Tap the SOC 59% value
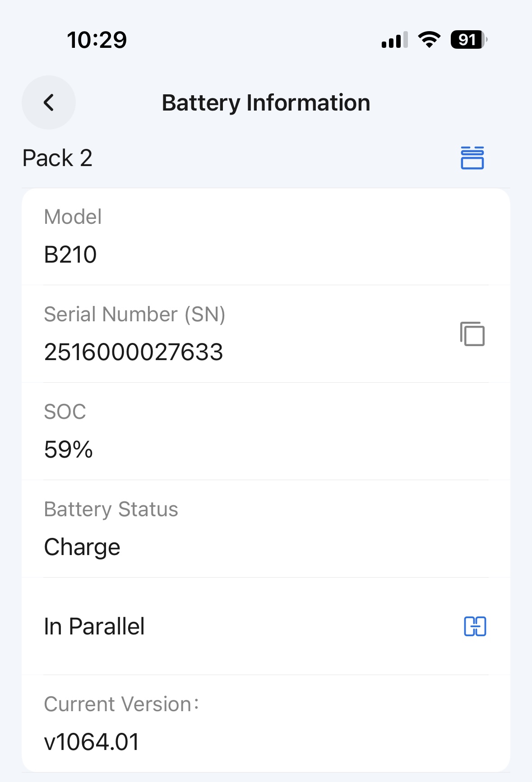532x782 pixels. [x=68, y=449]
